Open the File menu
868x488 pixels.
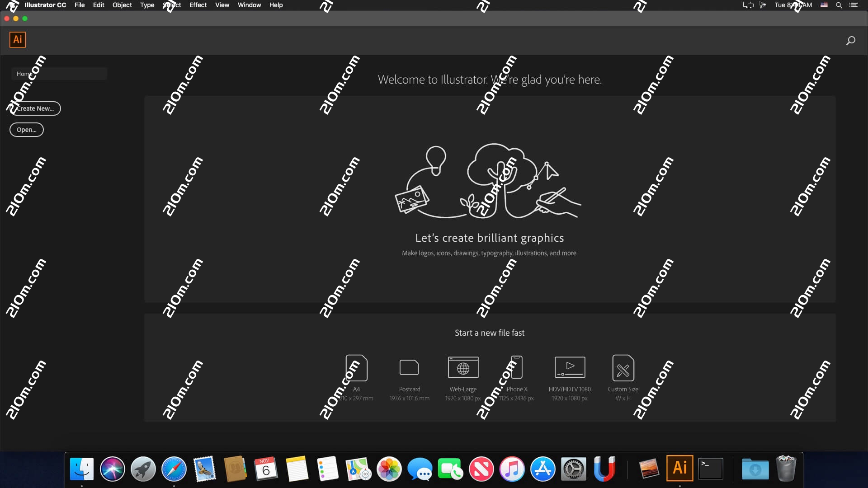[x=80, y=5]
